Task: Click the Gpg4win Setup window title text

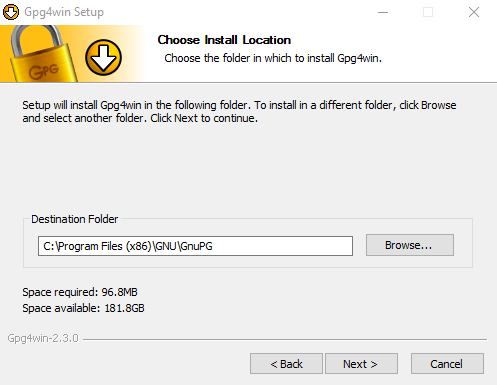Action: (x=64, y=12)
